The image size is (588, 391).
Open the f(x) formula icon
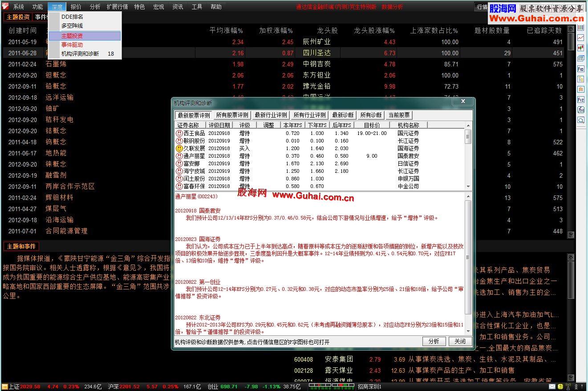tap(580, 110)
